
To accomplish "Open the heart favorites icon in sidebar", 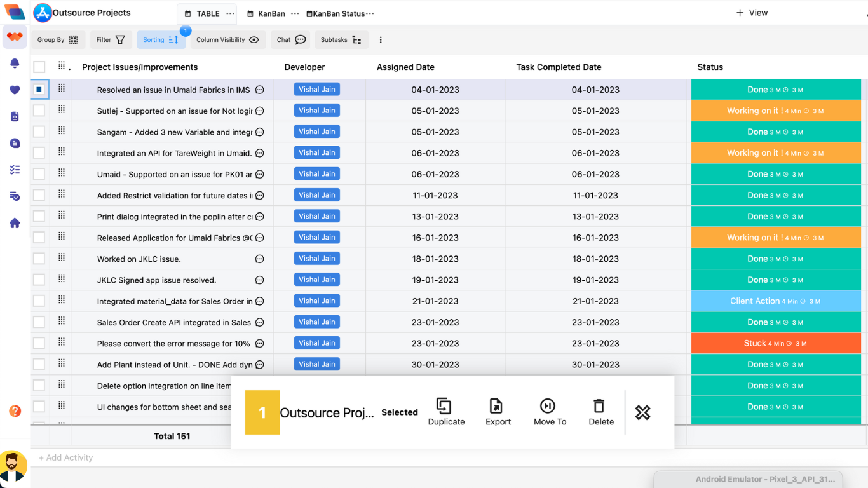I will 15,90.
